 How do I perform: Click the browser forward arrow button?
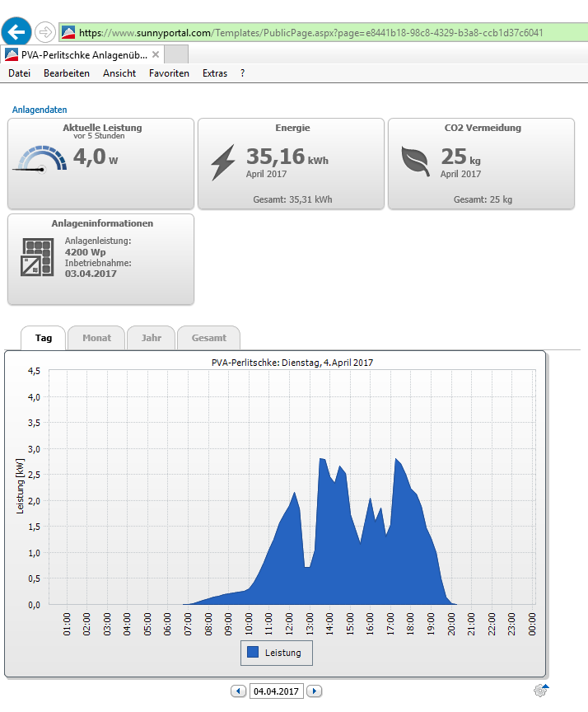pyautogui.click(x=46, y=32)
